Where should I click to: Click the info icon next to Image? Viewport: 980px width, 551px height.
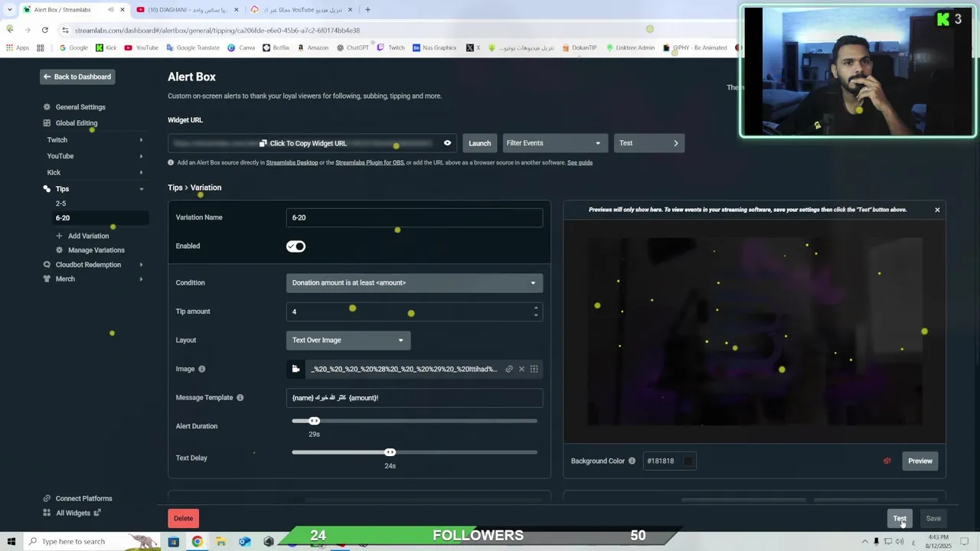[x=202, y=369]
